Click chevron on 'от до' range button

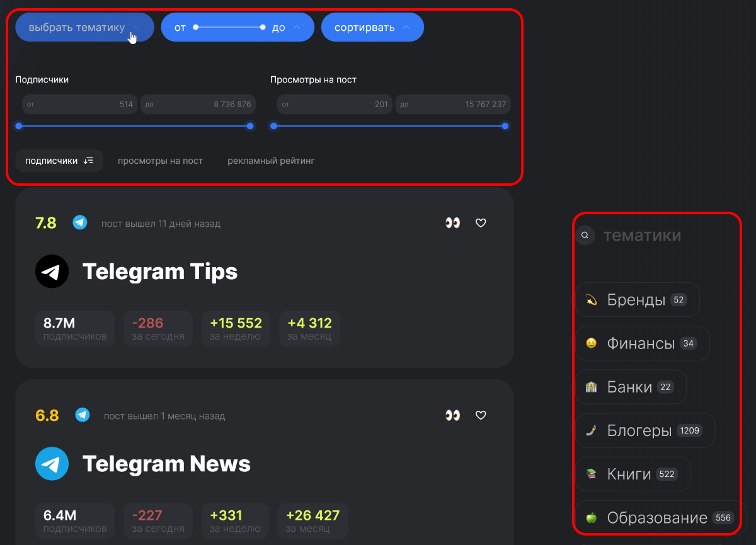click(x=297, y=28)
